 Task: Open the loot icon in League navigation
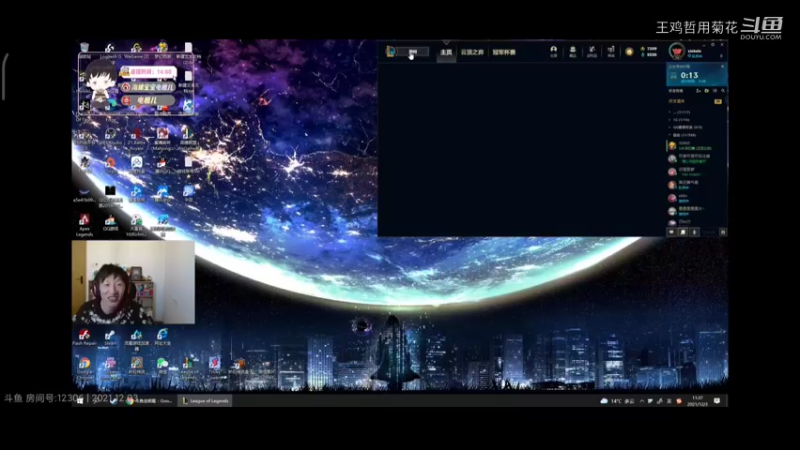(592, 51)
